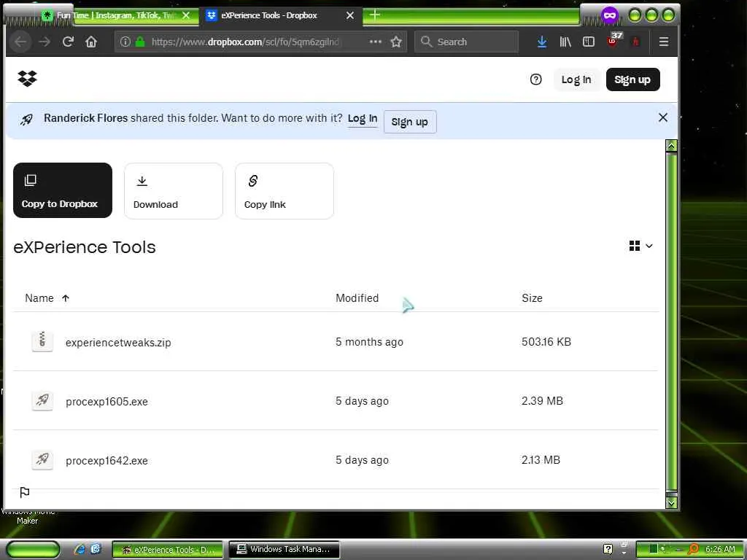Image resolution: width=747 pixels, height=560 pixels.
Task: Click the procexp1642.exe file icon
Action: pyautogui.click(x=42, y=459)
